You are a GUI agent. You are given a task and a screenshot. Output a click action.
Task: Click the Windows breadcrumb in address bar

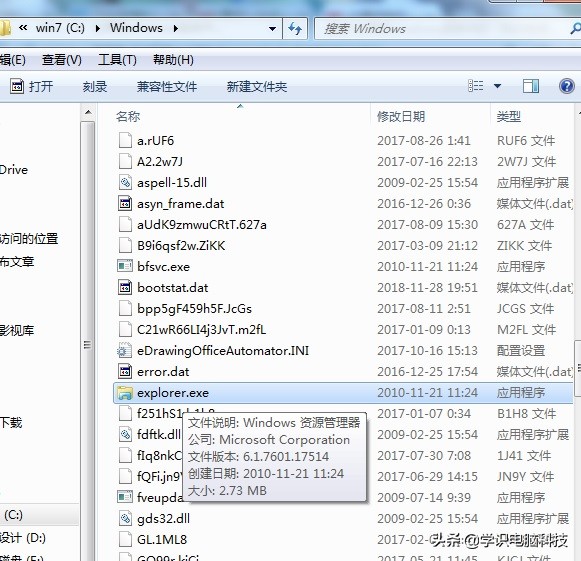[136, 28]
